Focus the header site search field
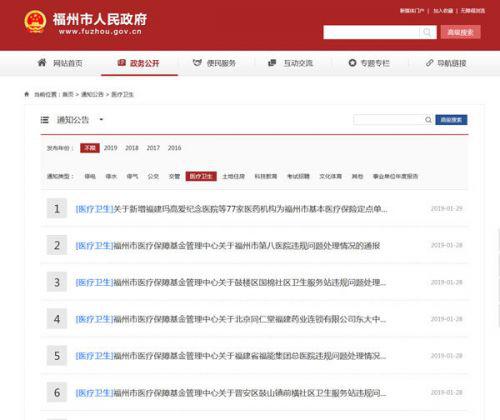The height and width of the screenshot is (420, 500). (x=371, y=32)
